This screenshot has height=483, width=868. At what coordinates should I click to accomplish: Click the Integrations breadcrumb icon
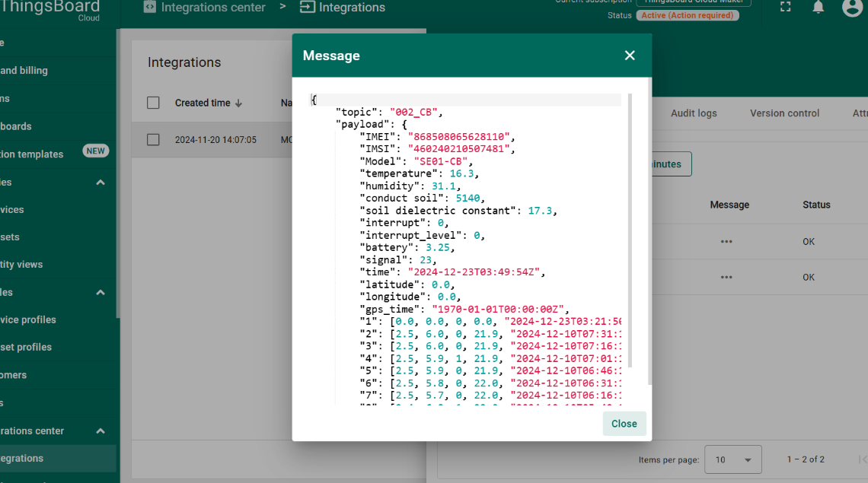click(308, 7)
